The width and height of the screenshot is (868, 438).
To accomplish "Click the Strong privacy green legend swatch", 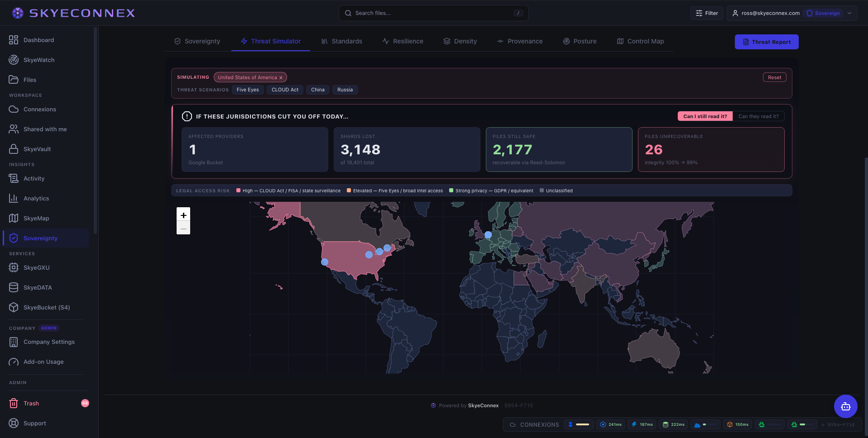I will click(451, 190).
